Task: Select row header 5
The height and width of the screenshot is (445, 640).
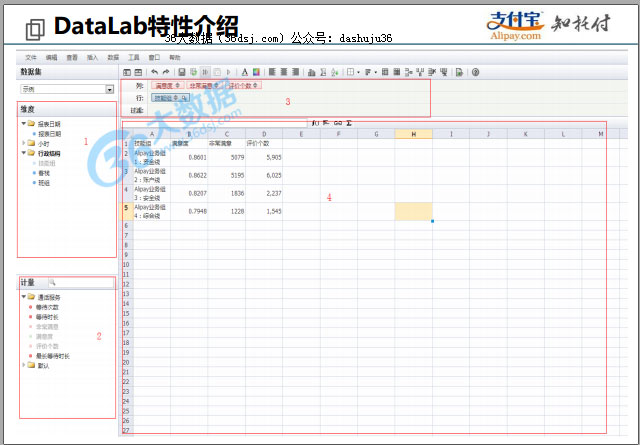Action: pyautogui.click(x=126, y=211)
